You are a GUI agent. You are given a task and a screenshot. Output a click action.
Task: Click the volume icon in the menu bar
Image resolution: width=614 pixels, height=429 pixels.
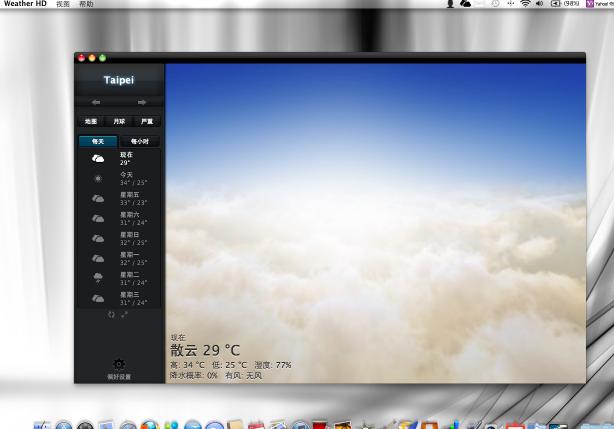pyautogui.click(x=540, y=4)
